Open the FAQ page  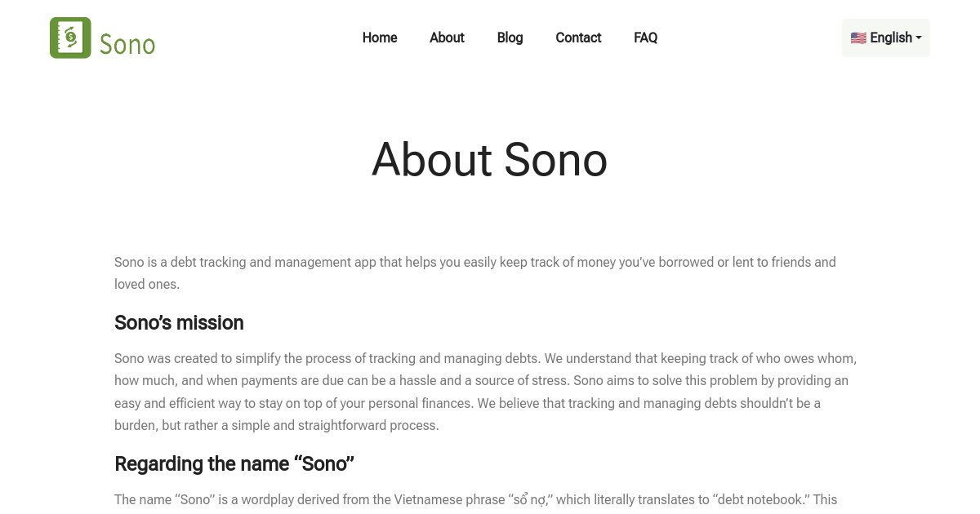tap(645, 38)
